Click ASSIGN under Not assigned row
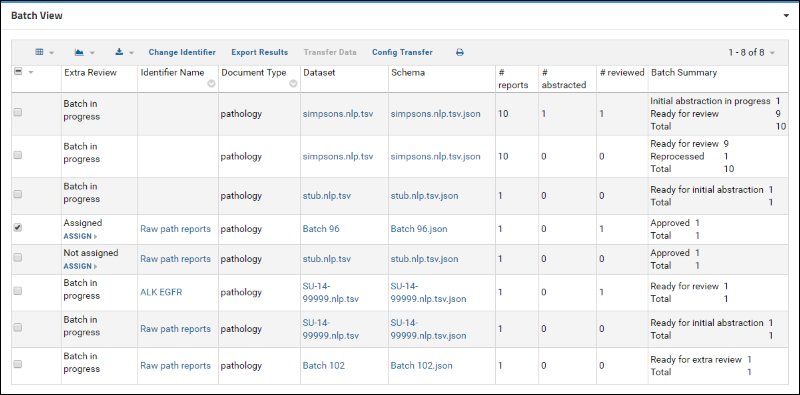 pos(80,266)
